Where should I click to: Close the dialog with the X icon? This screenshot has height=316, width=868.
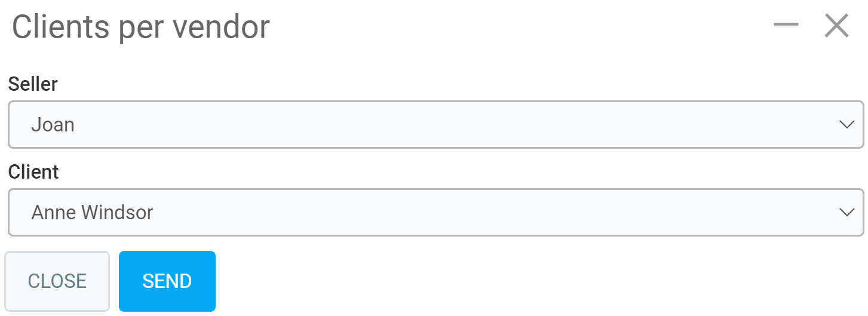(836, 26)
